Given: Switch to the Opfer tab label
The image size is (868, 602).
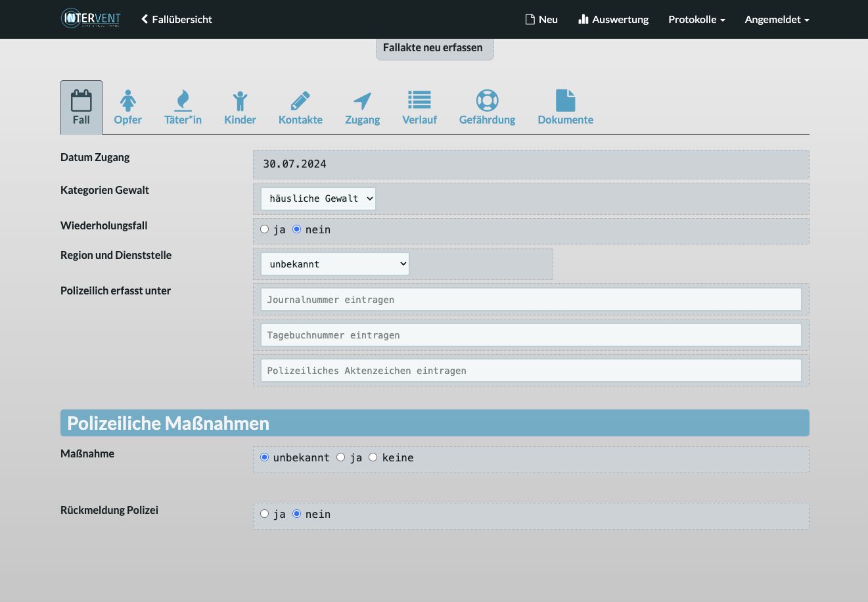Looking at the screenshot, I should (x=128, y=120).
